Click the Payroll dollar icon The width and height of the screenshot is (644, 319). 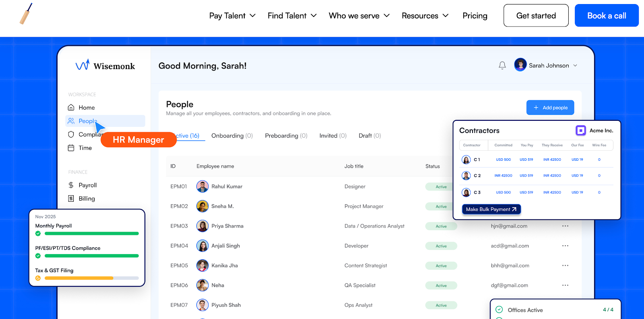click(71, 185)
